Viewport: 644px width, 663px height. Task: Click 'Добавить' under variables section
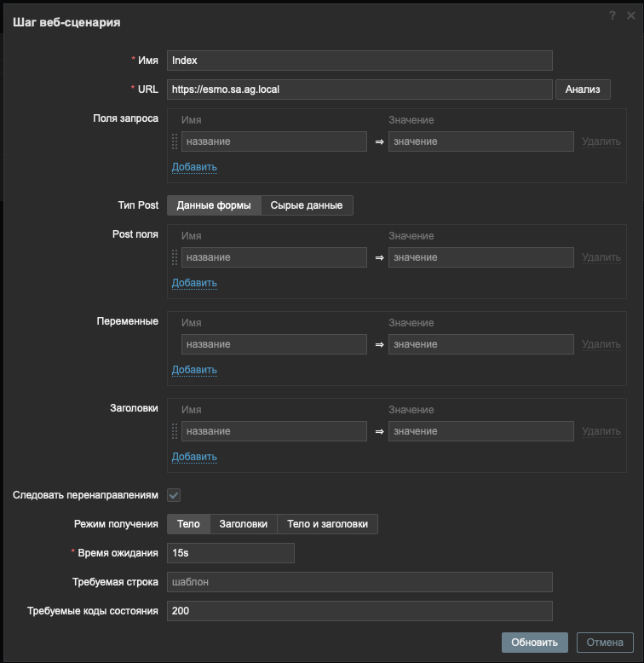[194, 370]
